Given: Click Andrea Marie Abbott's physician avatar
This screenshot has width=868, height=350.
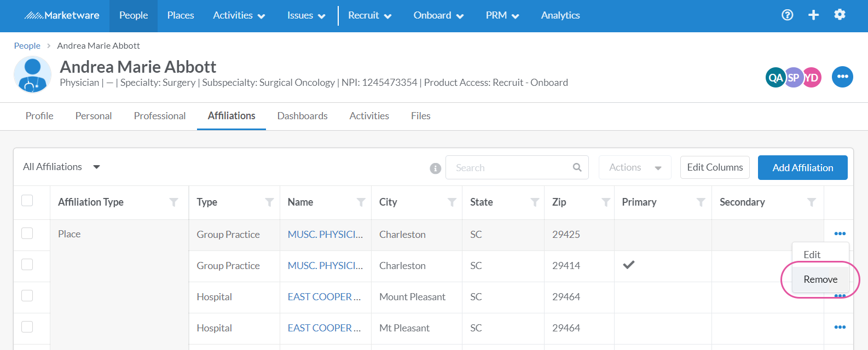Looking at the screenshot, I should tap(32, 74).
